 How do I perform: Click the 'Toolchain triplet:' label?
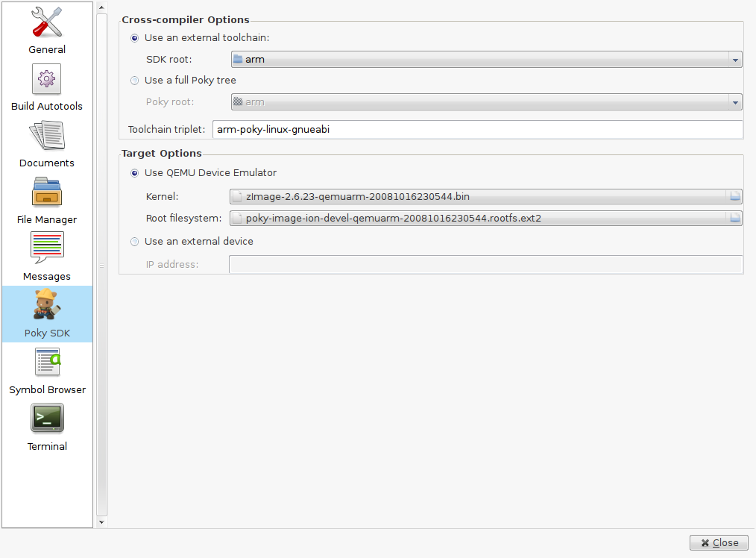point(166,129)
